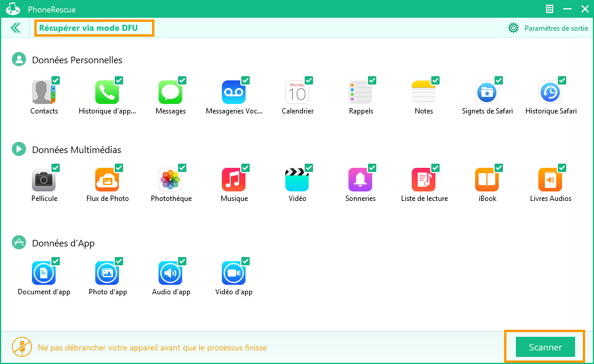Viewport: 594px width, 364px height.
Task: Click the Données d'App category icon
Action: tap(19, 242)
